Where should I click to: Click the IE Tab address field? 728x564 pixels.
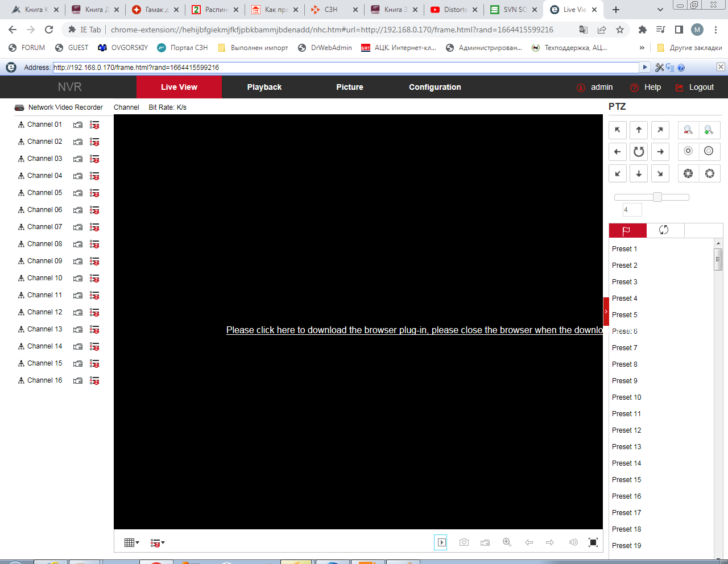click(x=346, y=67)
